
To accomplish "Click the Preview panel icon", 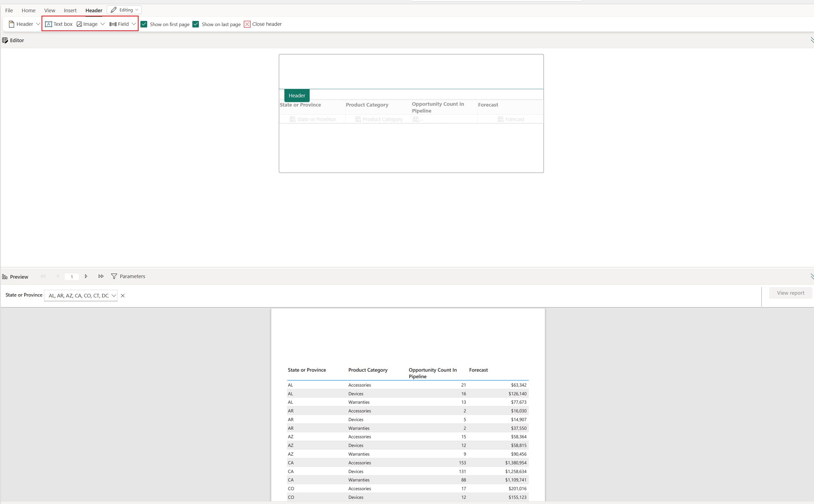I will tap(5, 276).
